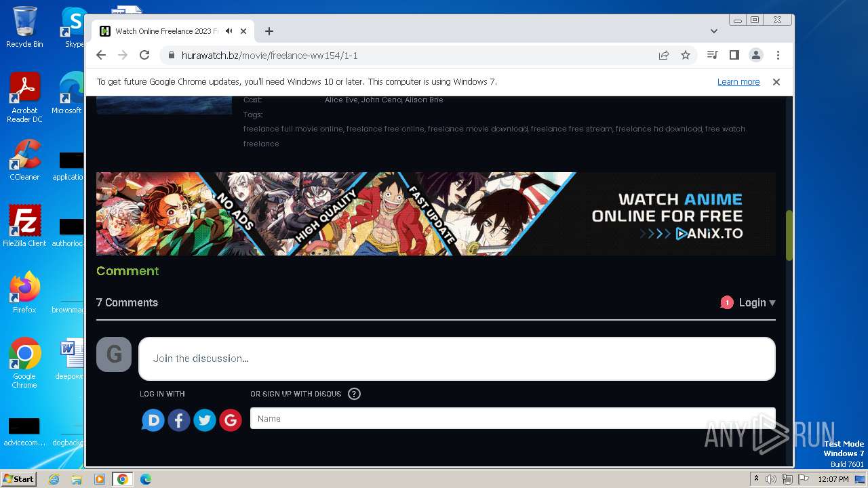Click the freelance full movie online tag
Screen dimensions: 868x488
click(x=293, y=129)
